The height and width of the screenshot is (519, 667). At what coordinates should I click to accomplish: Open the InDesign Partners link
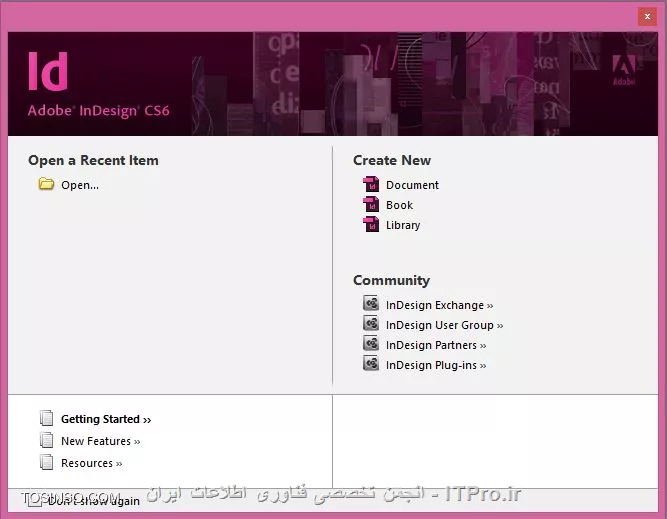(436, 345)
